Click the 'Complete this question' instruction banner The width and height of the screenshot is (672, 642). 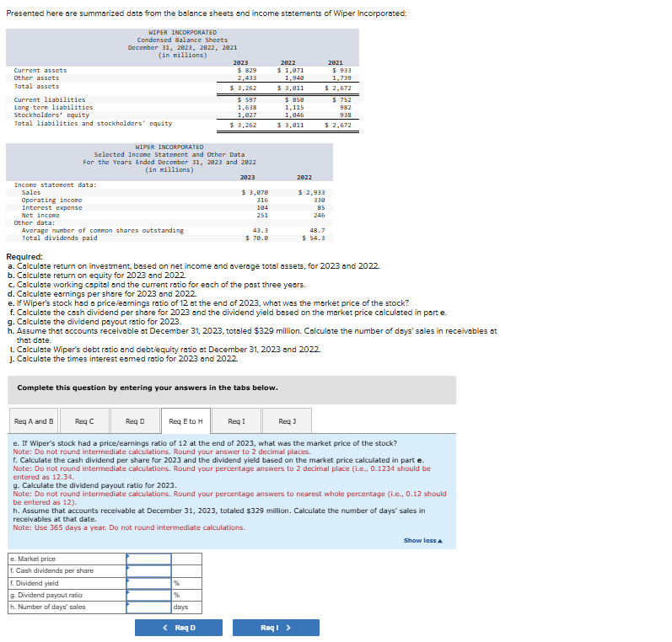232,390
